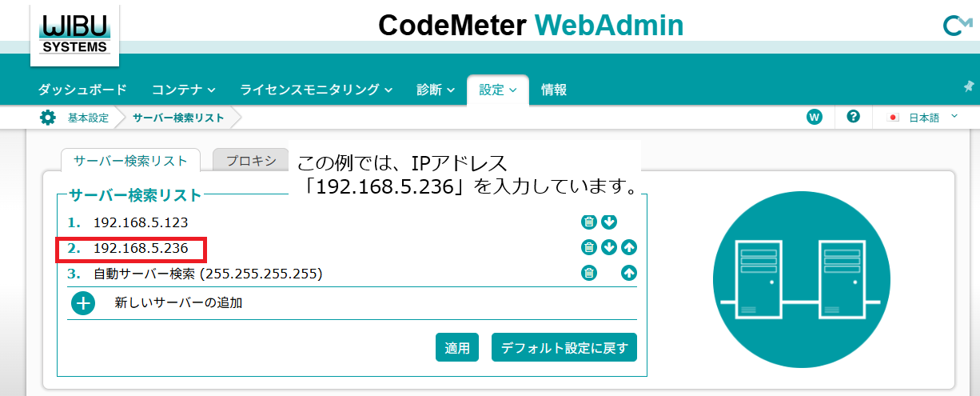Move 192.168.5.236 up in list
This screenshot has height=396, width=980.
(629, 248)
